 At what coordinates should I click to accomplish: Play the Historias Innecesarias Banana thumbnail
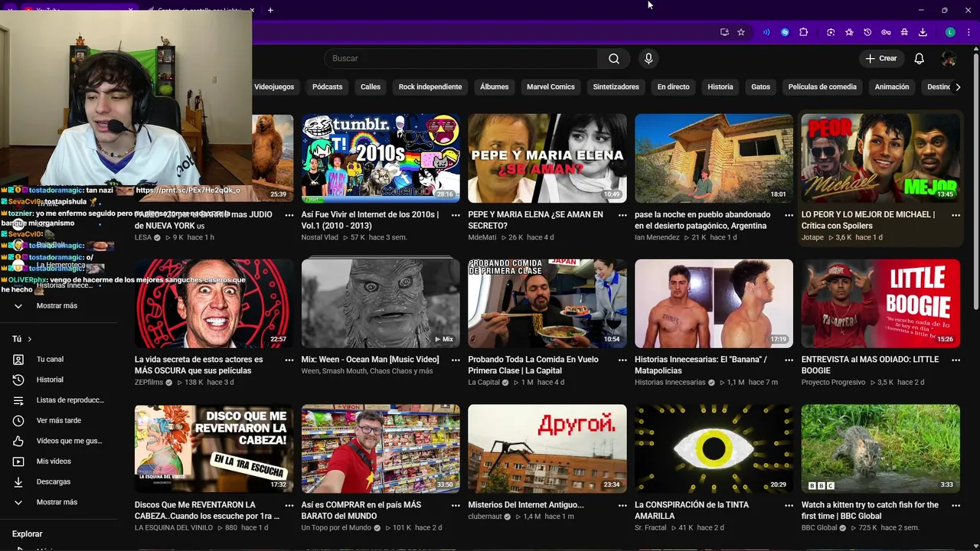pyautogui.click(x=714, y=303)
